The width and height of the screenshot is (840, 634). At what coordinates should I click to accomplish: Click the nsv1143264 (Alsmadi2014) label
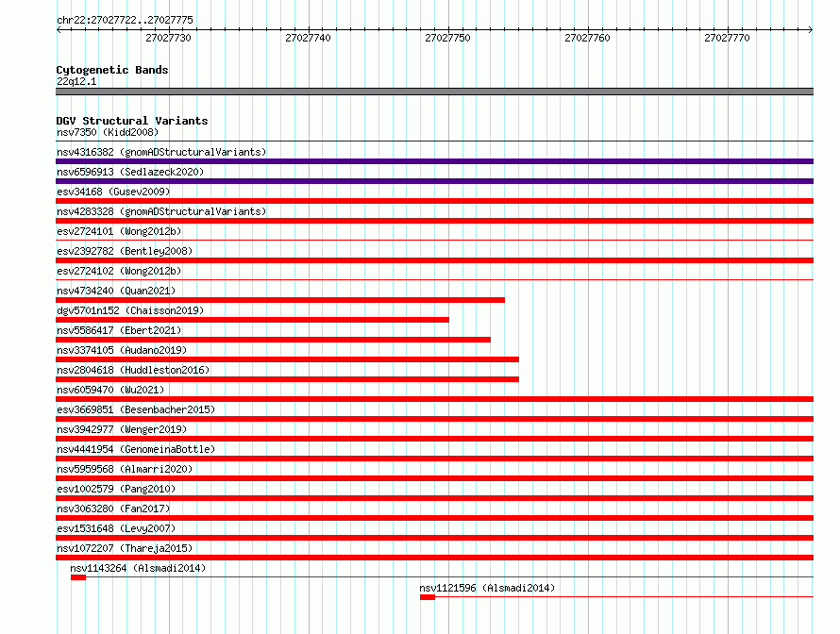pyautogui.click(x=138, y=568)
